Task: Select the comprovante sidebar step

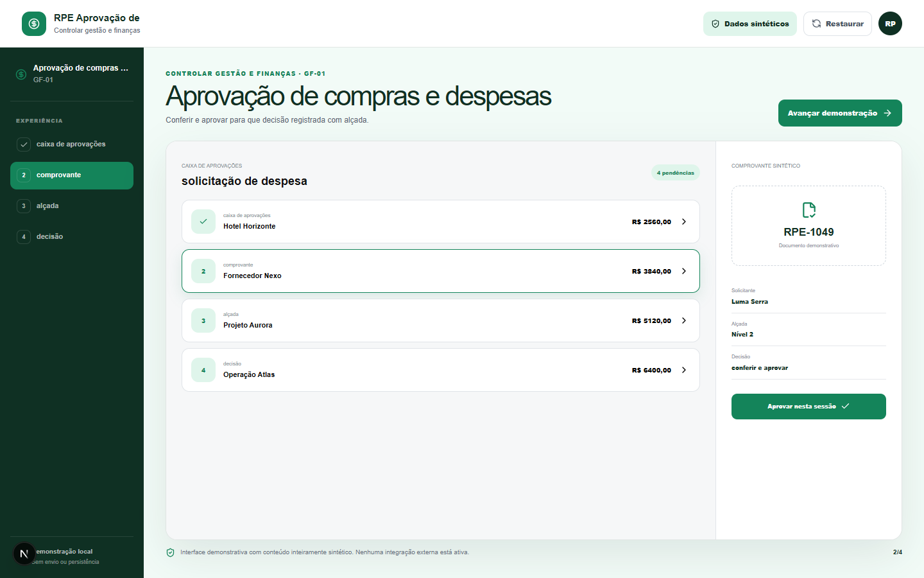Action: pyautogui.click(x=72, y=175)
